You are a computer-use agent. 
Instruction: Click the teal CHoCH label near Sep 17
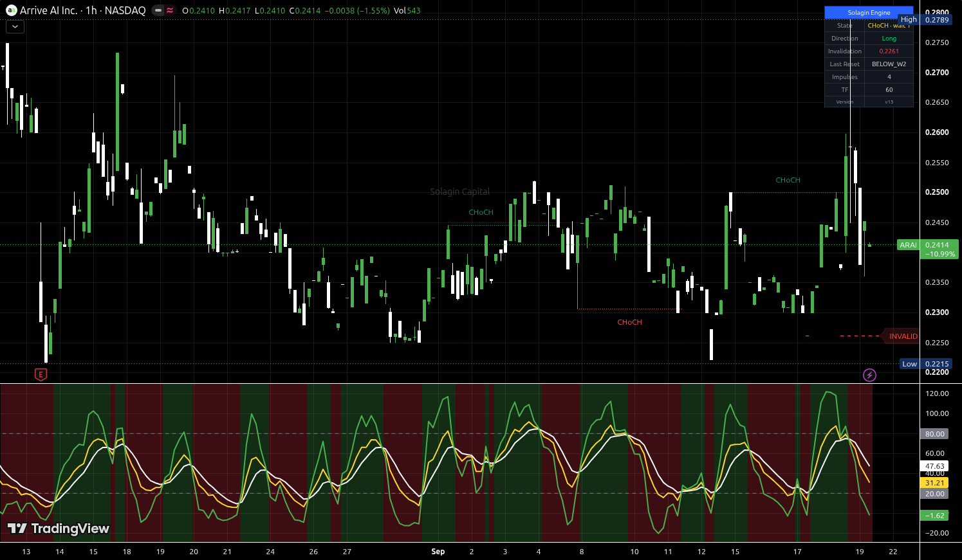[x=788, y=180]
